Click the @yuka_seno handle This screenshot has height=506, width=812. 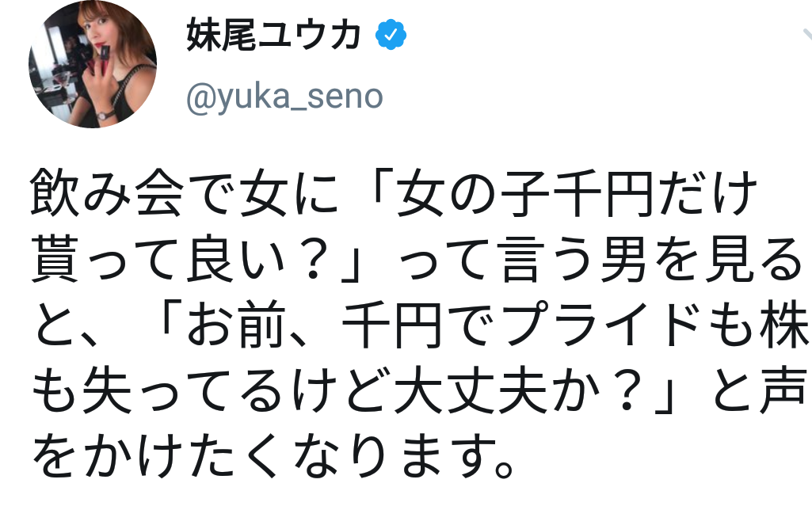click(284, 96)
